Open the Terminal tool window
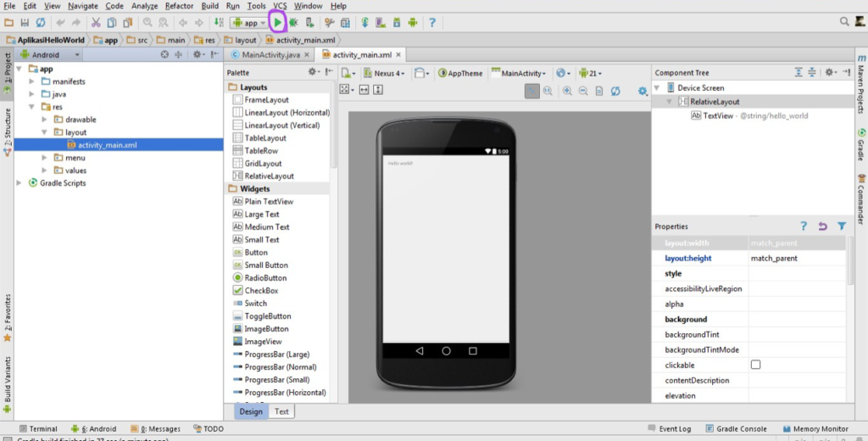This screenshot has height=441, width=868. click(x=38, y=429)
